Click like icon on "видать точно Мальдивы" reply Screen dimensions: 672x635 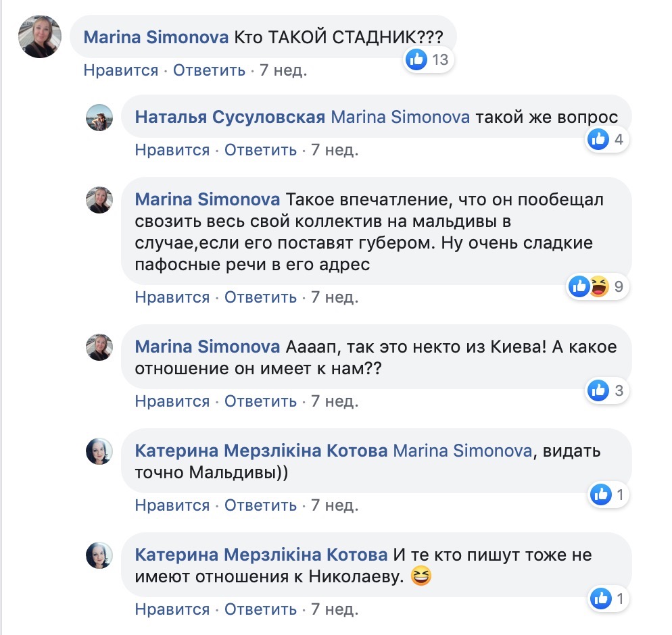pyautogui.click(x=600, y=494)
